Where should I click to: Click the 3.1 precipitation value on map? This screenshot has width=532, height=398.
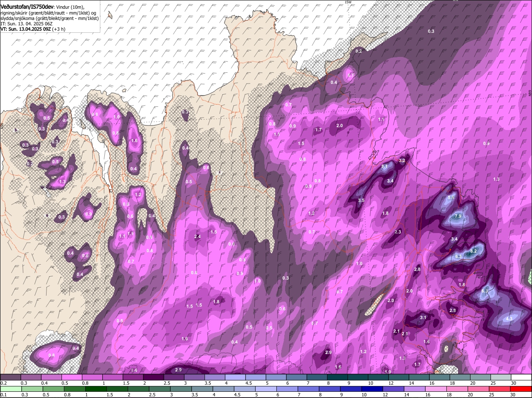(423, 317)
